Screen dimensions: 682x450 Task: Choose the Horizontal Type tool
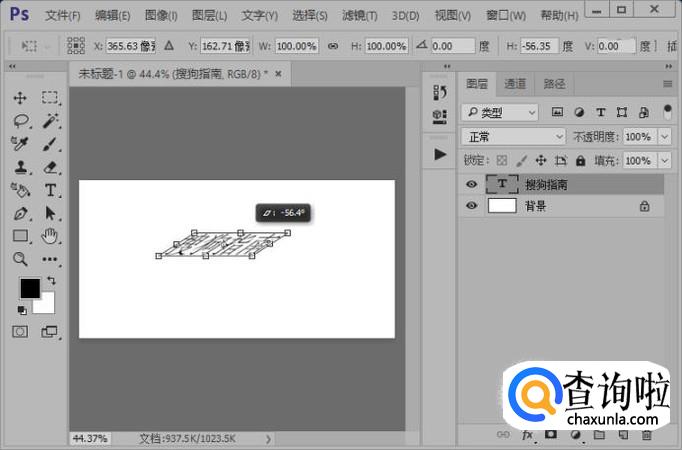(50, 190)
